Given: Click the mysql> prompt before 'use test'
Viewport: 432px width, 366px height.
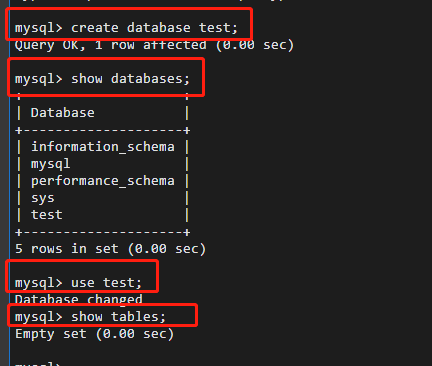Looking at the screenshot, I should pyautogui.click(x=38, y=283).
